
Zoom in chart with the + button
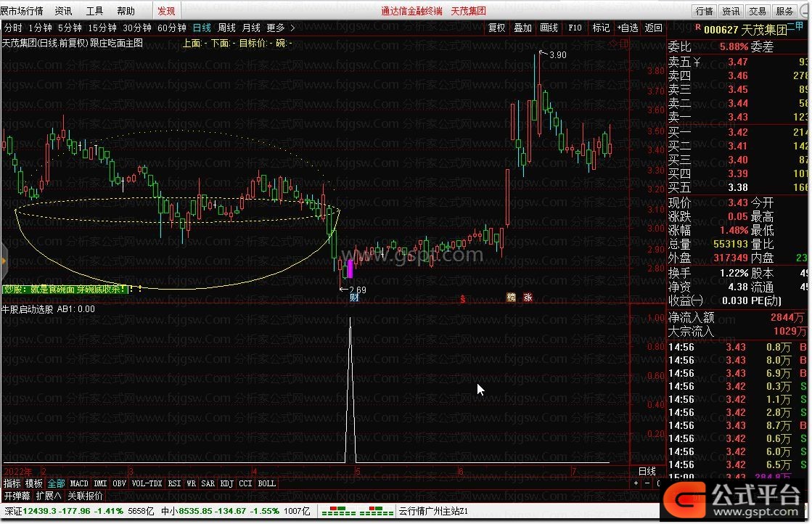636,483
